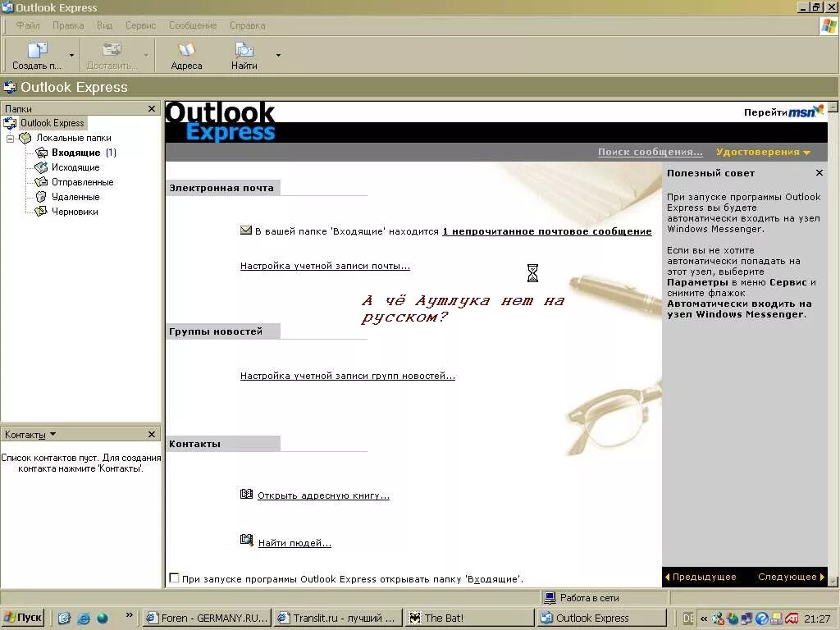Screen dimensions: 840x630
Task: Open dropdown arrow next to Найти
Action: [x=278, y=55]
